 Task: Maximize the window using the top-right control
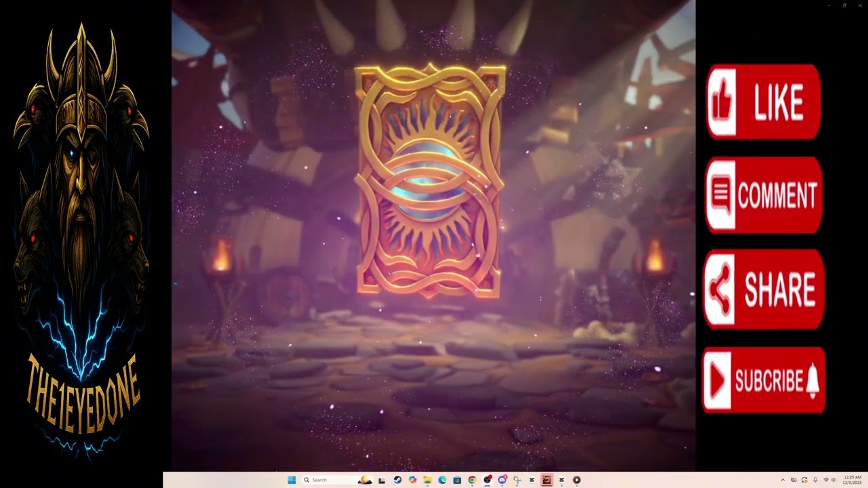coord(844,5)
